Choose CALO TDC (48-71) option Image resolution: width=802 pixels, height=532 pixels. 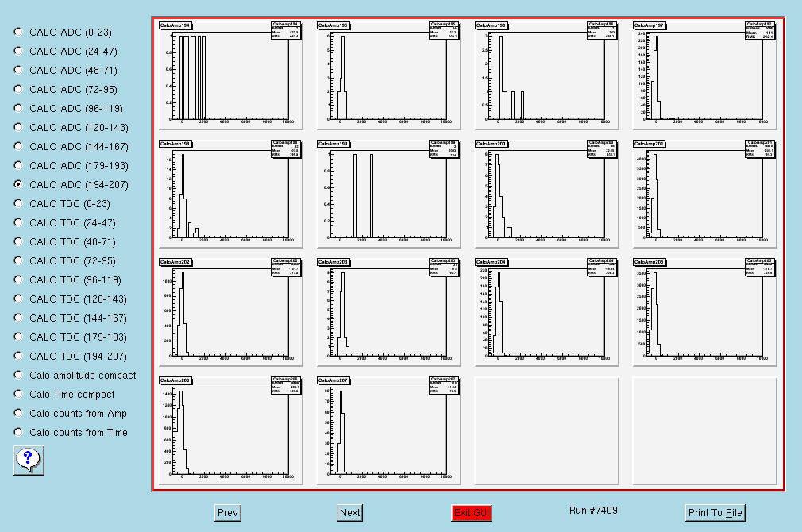(18, 241)
